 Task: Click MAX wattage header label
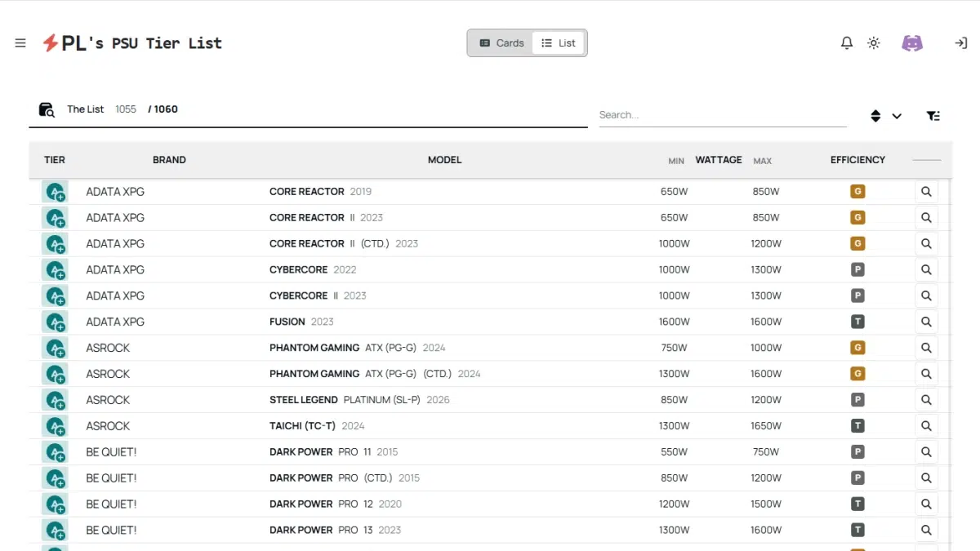pos(762,161)
